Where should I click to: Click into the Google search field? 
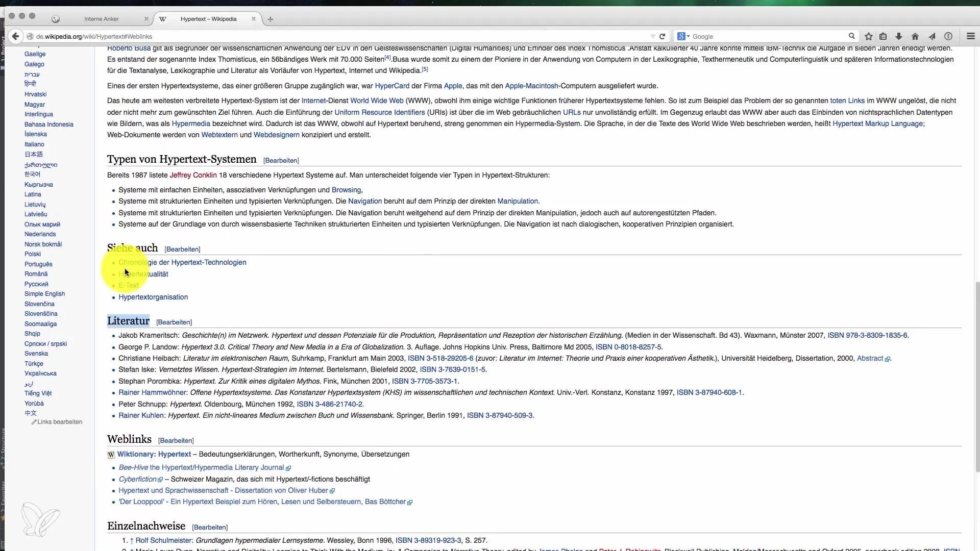click(768, 36)
